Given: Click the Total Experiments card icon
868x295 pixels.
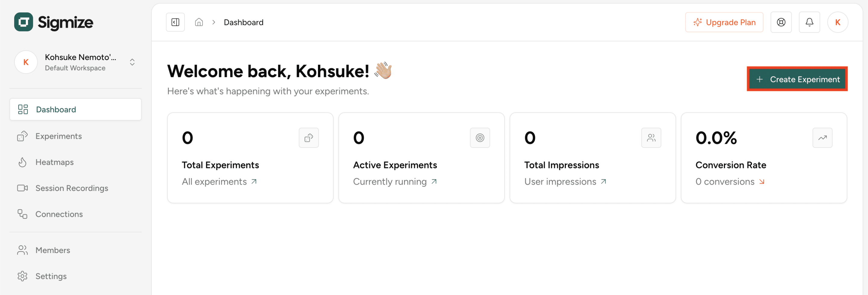Looking at the screenshot, I should [308, 138].
